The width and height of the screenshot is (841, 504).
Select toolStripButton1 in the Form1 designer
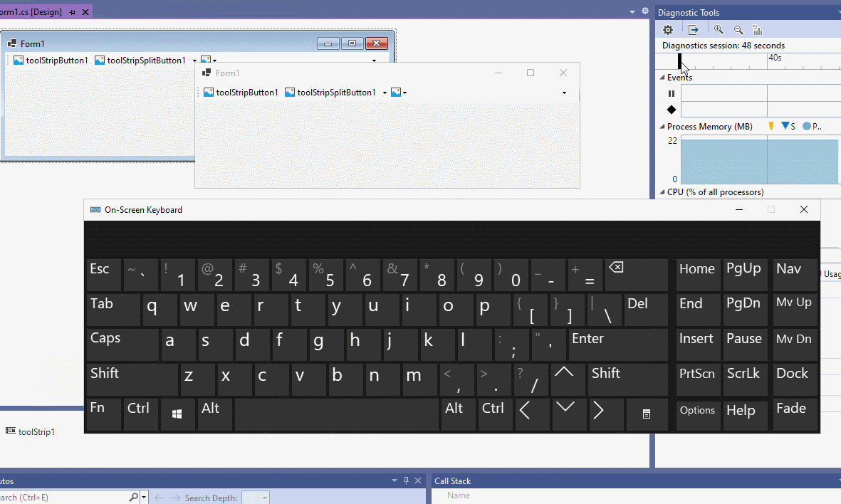(50, 60)
